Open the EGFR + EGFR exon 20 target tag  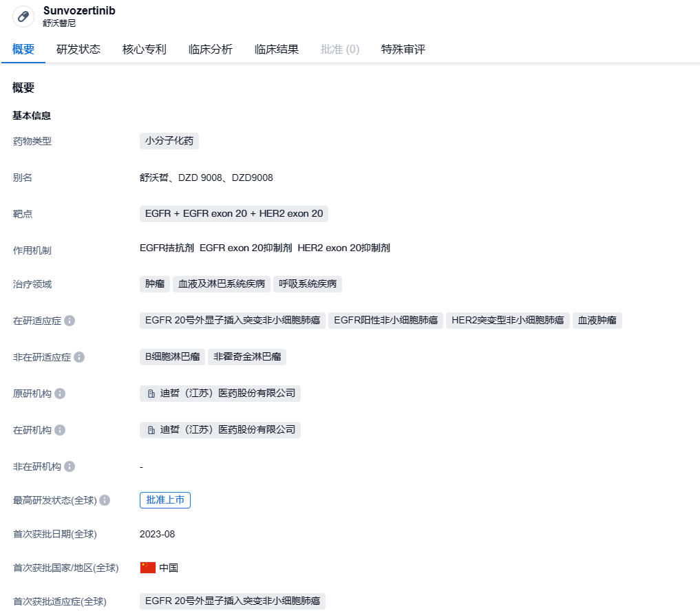pos(234,214)
